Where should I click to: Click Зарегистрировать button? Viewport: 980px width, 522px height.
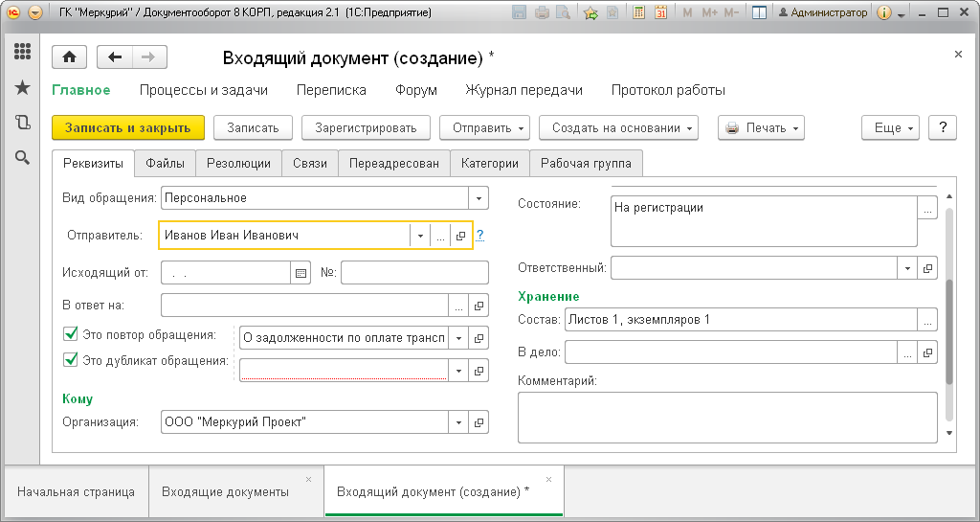pyautogui.click(x=366, y=127)
